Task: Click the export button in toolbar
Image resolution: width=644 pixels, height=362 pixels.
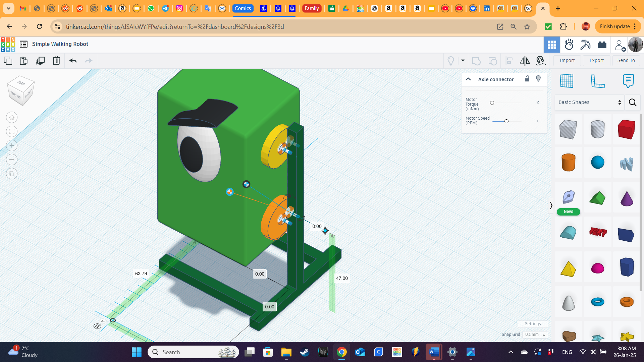Action: [597, 60]
